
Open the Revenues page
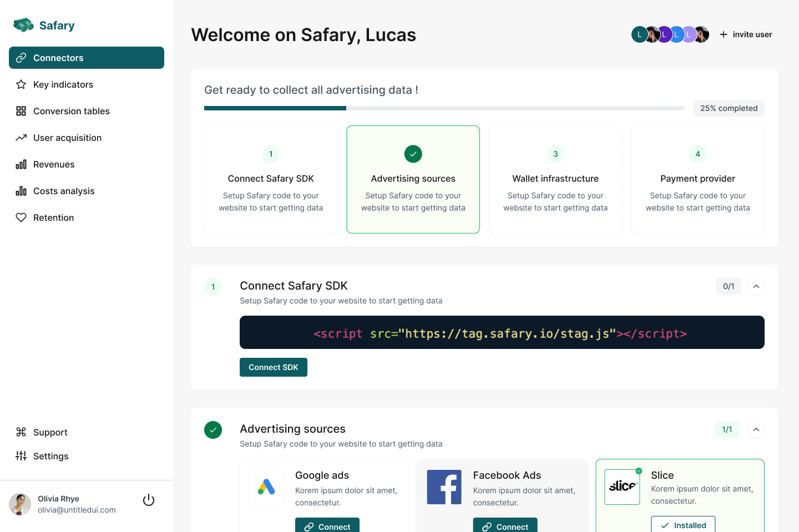[x=87, y=164]
